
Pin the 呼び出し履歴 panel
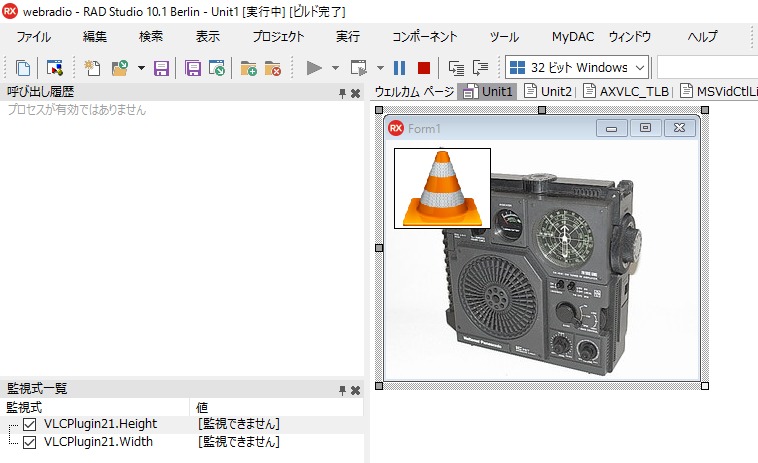point(341,93)
